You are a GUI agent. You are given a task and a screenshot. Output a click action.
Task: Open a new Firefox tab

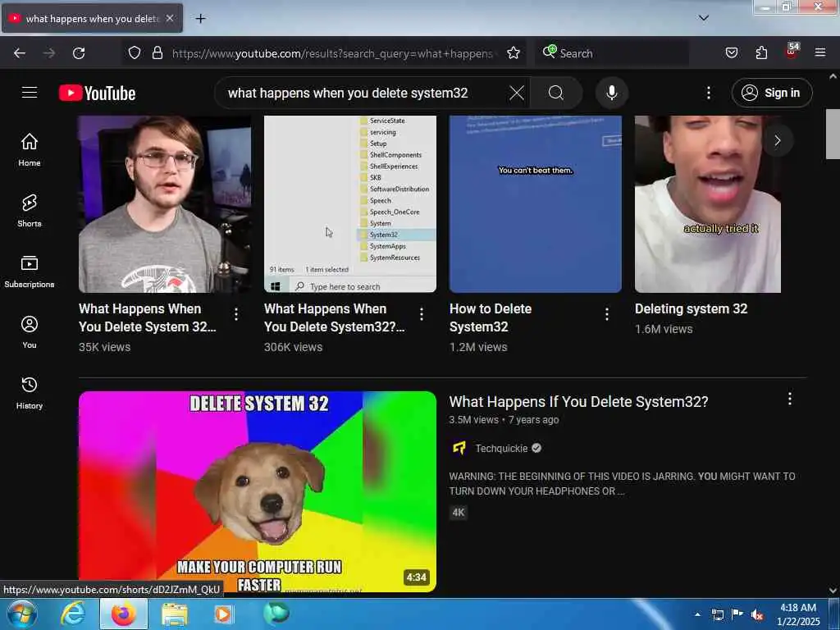200,18
